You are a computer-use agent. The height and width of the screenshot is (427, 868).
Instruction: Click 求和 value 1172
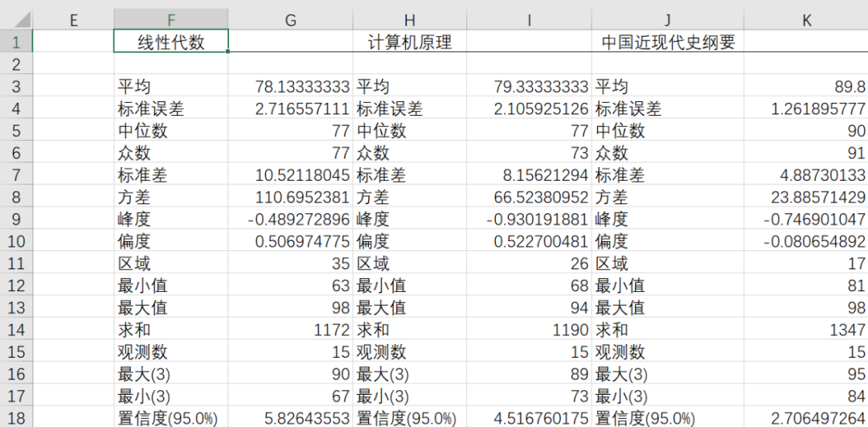(x=332, y=330)
